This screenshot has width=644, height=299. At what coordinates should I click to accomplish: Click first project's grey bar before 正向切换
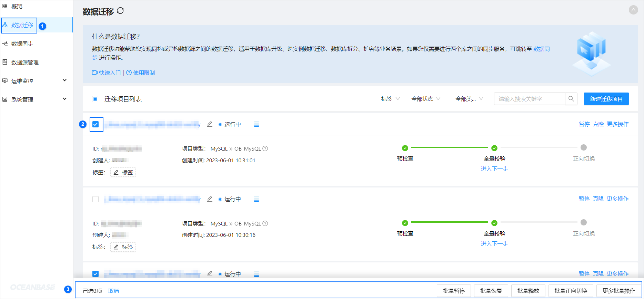tap(539, 147)
